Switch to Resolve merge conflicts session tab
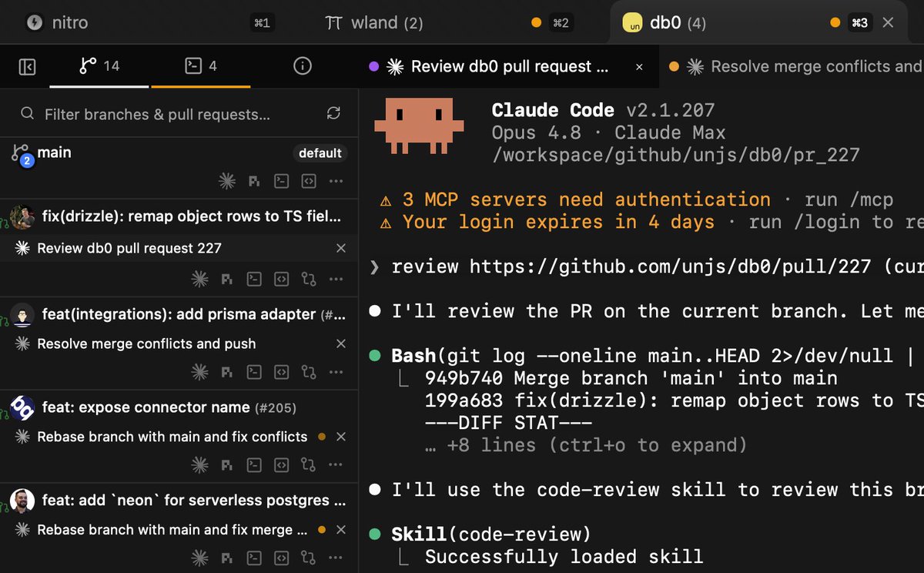Screen dimensions: 924x573 [793, 67]
